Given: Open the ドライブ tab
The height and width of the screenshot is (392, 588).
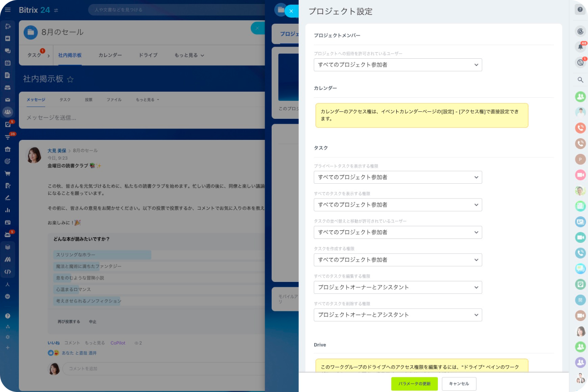Looking at the screenshot, I should (x=148, y=55).
